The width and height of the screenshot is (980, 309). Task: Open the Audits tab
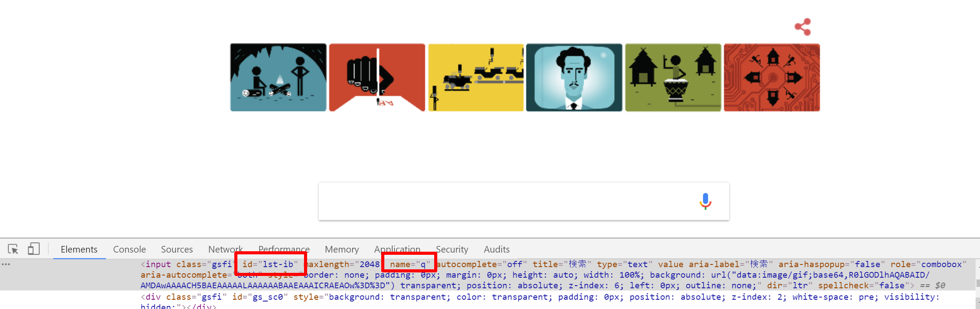[x=496, y=249]
